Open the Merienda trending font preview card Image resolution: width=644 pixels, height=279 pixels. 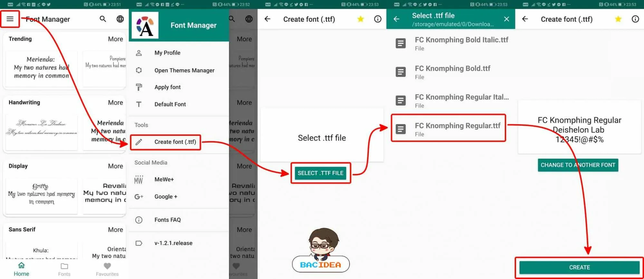click(x=42, y=68)
